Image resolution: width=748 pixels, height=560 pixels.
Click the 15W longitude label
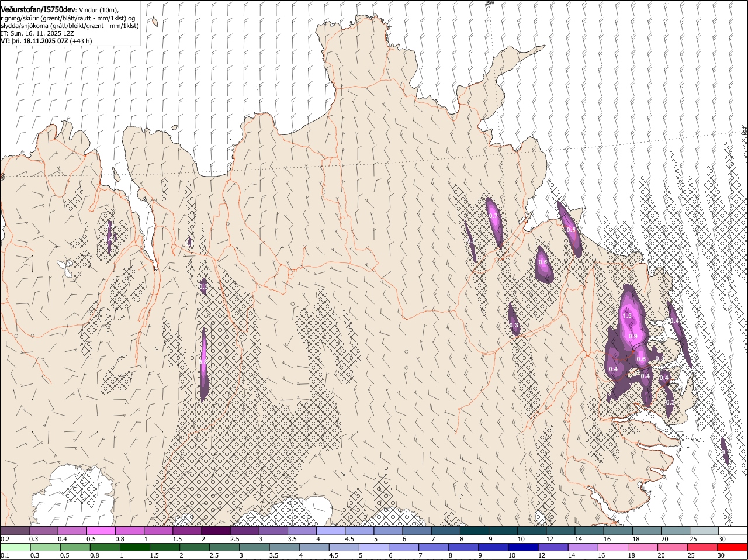point(490,3)
